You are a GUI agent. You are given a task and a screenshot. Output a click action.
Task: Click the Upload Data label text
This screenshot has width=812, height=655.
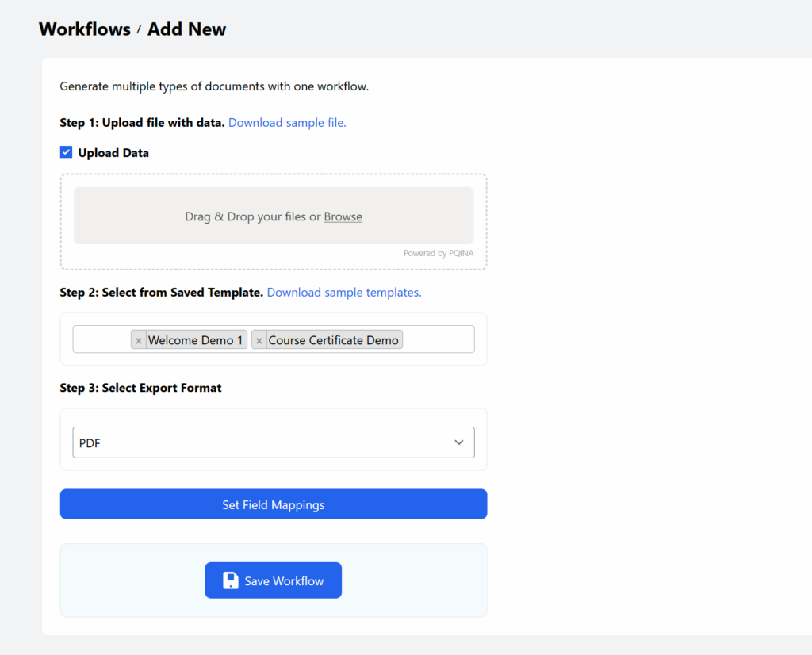pyautogui.click(x=113, y=153)
